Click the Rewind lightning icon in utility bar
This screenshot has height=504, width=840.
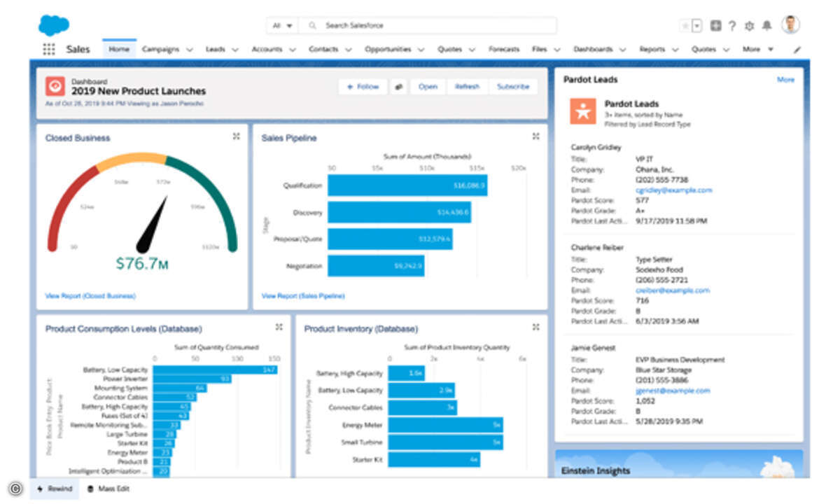(39, 489)
